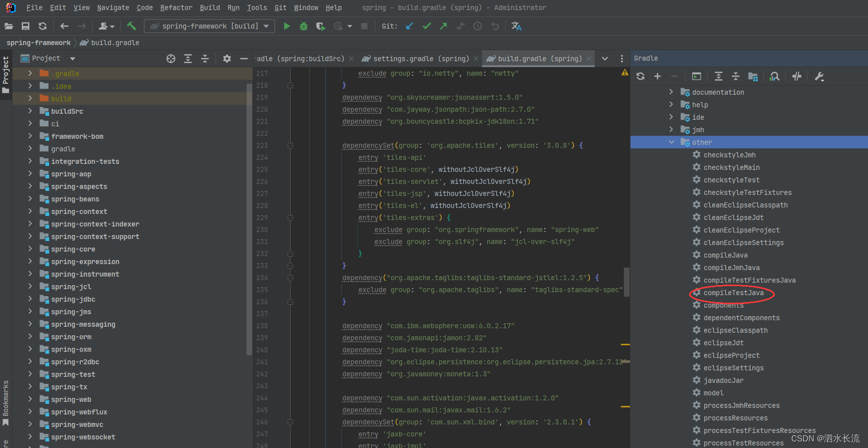Expand the jmh Gradle task group
868x448 pixels.
[672, 130]
